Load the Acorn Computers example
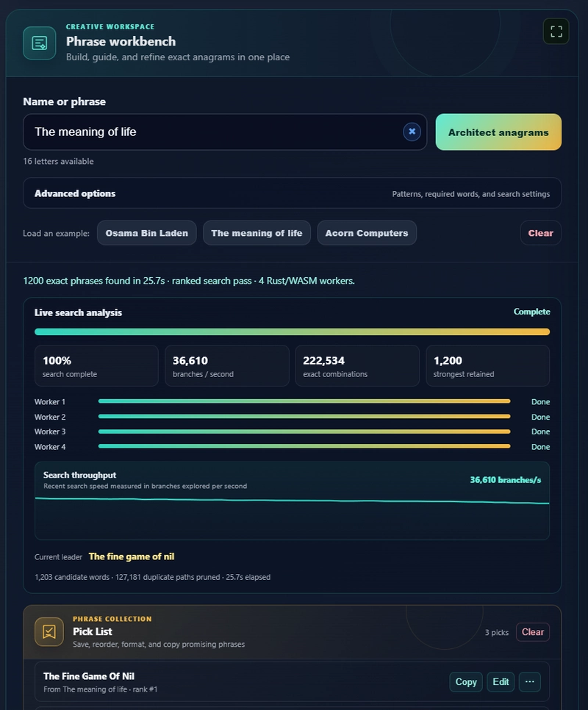Viewport: 588px width, 710px height. 367,233
